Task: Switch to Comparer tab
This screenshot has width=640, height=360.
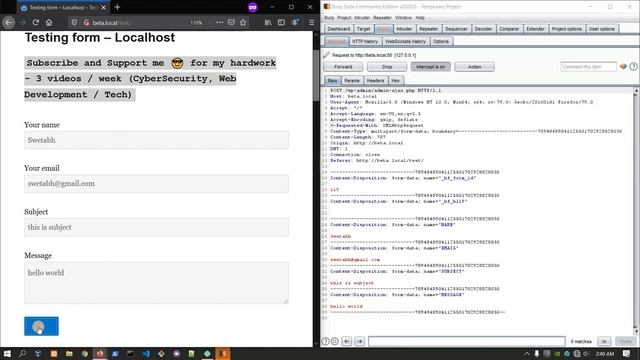Action: pyautogui.click(x=509, y=29)
